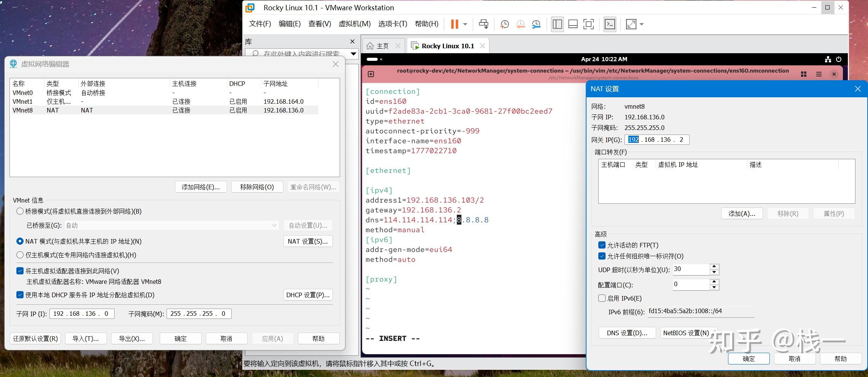Switch to the Rocky Linux 10.1 tab
Screen dimensions: 868x377
point(448,46)
